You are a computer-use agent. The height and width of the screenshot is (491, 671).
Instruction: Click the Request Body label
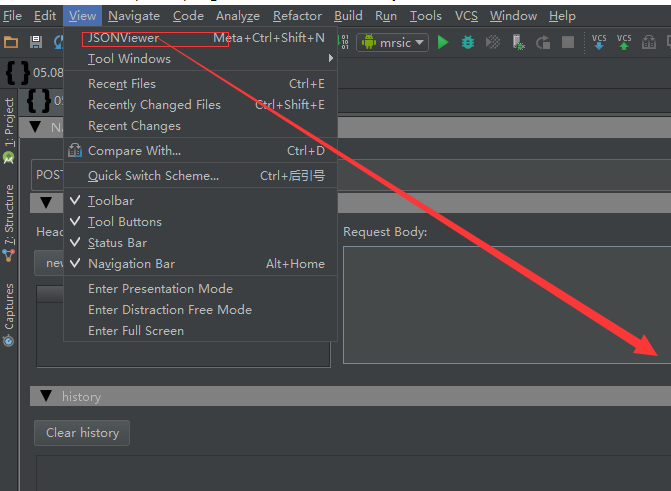[385, 232]
